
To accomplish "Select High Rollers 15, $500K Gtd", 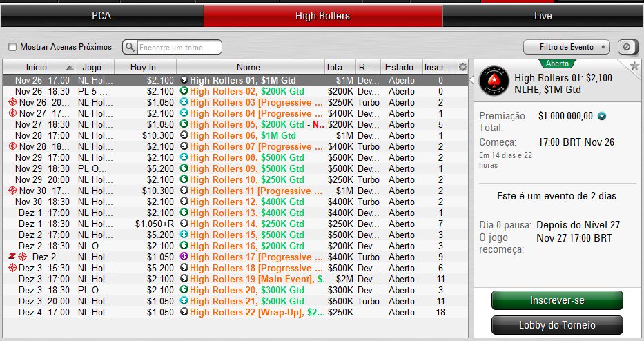I will click(x=235, y=235).
